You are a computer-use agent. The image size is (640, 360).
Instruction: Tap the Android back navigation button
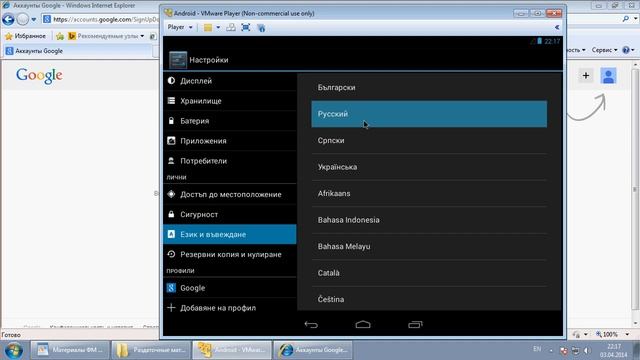[311, 324]
